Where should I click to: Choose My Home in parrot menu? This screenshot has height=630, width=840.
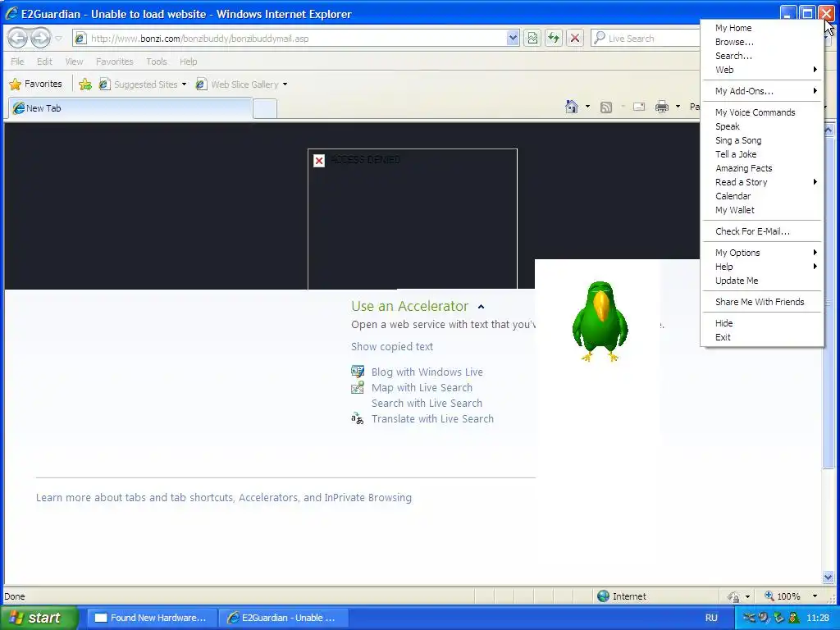click(761, 28)
